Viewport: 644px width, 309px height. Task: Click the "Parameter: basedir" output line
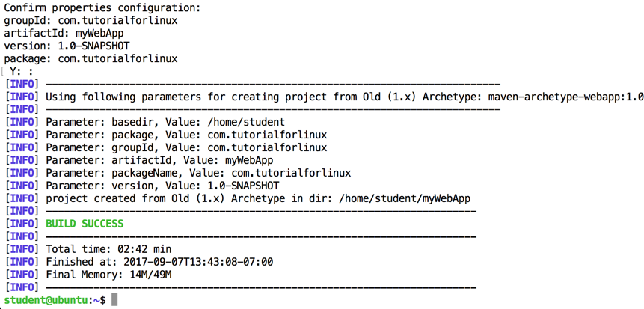[165, 122]
